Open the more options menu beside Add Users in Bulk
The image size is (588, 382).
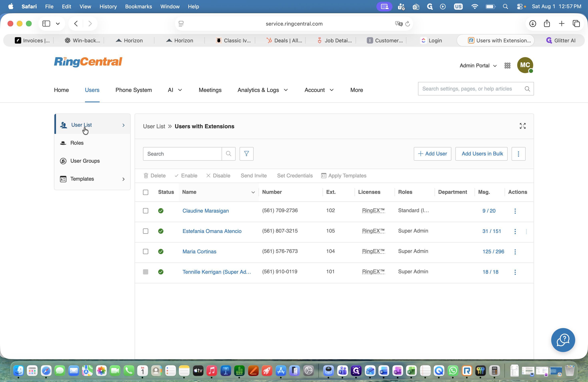click(518, 154)
